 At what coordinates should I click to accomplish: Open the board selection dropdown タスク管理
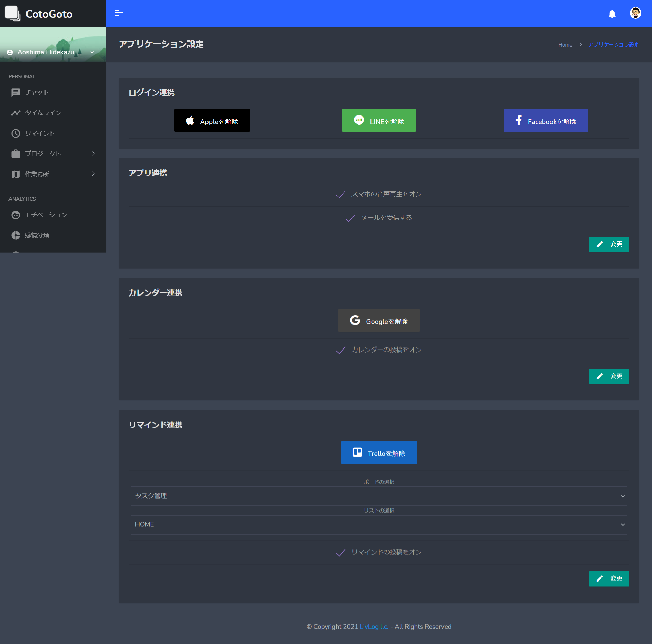click(379, 496)
